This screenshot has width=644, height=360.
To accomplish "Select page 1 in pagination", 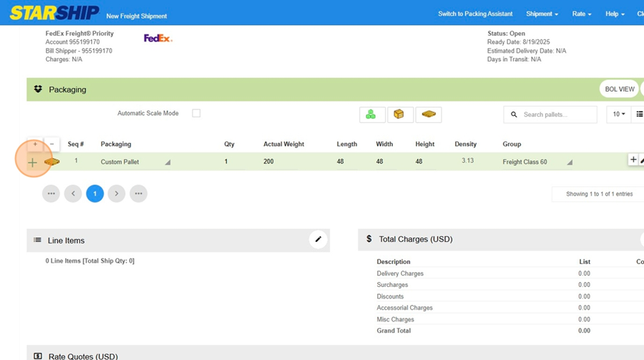I will point(95,194).
